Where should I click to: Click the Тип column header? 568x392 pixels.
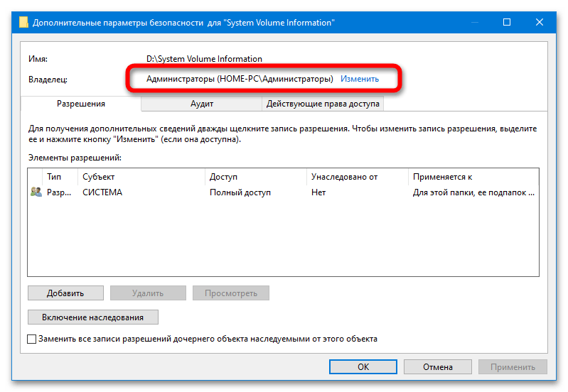[54, 176]
